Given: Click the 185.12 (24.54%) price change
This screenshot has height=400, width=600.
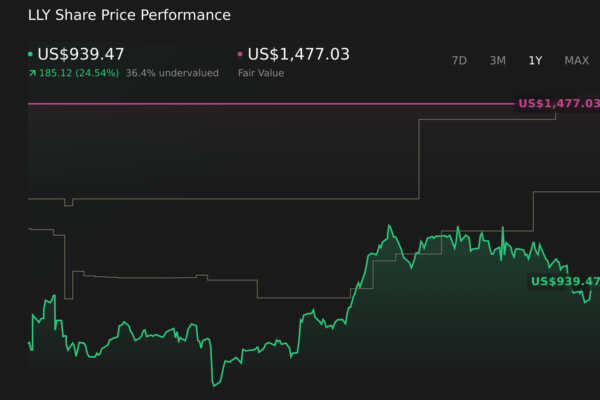Looking at the screenshot, I should coord(79,73).
